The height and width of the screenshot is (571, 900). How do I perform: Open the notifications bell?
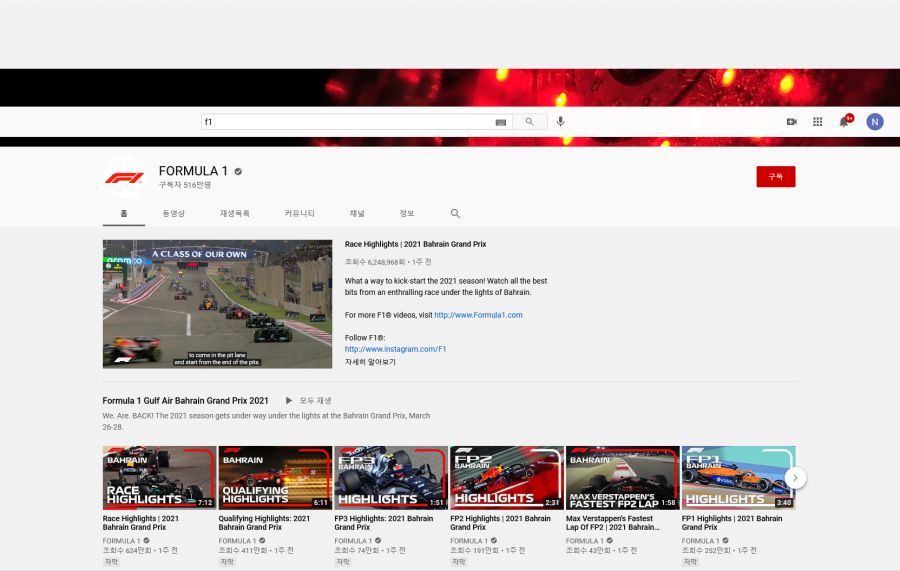pos(845,121)
